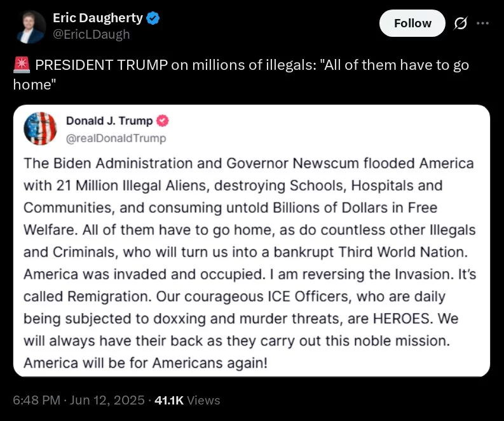Open the three-dot more options menu

point(483,23)
